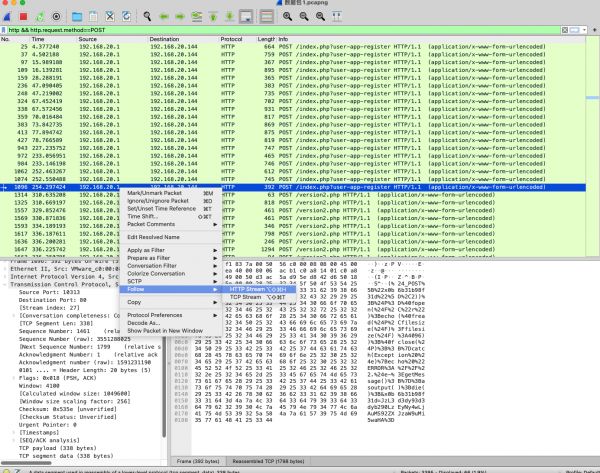Select Set/Unset Time Reference
This screenshot has width=600, height=473.
171,209
